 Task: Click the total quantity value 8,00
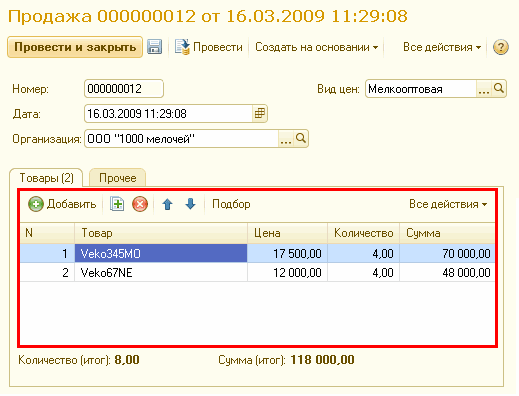pos(127,360)
